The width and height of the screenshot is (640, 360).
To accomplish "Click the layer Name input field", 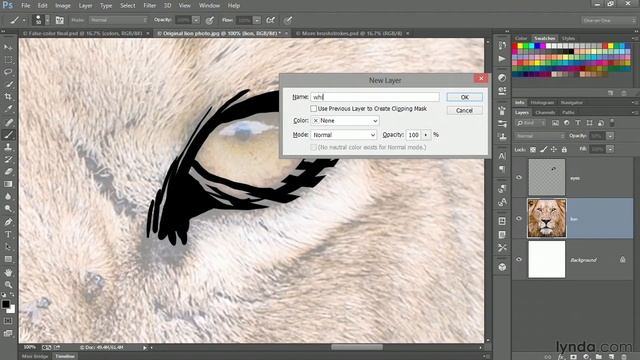I will tap(375, 97).
